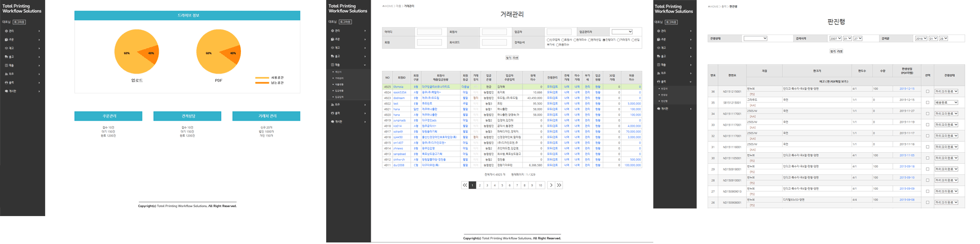
Task: Click 찾기 search button in 거래관리 panel
Action: [x=508, y=58]
